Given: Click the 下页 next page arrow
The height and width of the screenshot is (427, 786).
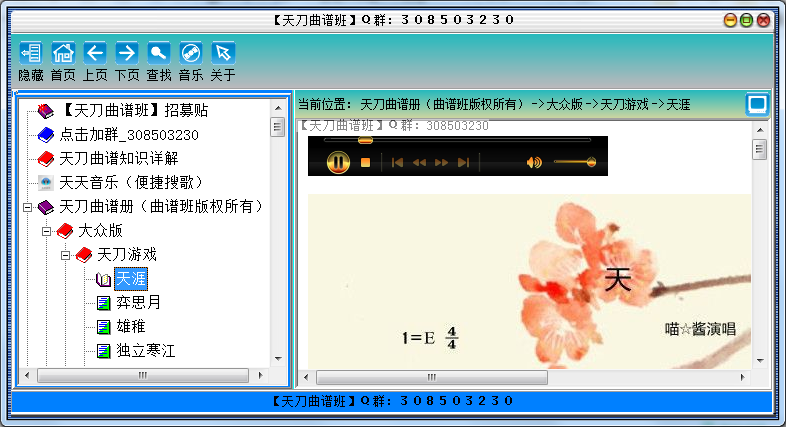Looking at the screenshot, I should point(127,52).
